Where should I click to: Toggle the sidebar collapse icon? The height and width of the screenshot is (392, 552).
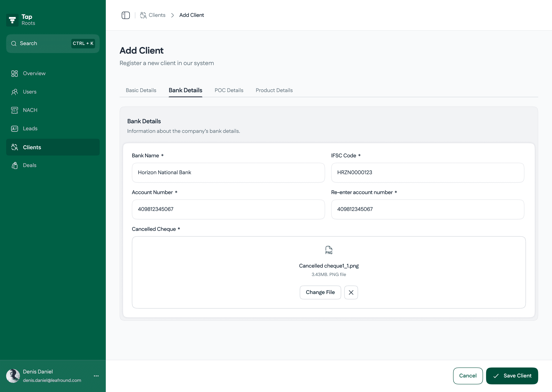coord(125,15)
